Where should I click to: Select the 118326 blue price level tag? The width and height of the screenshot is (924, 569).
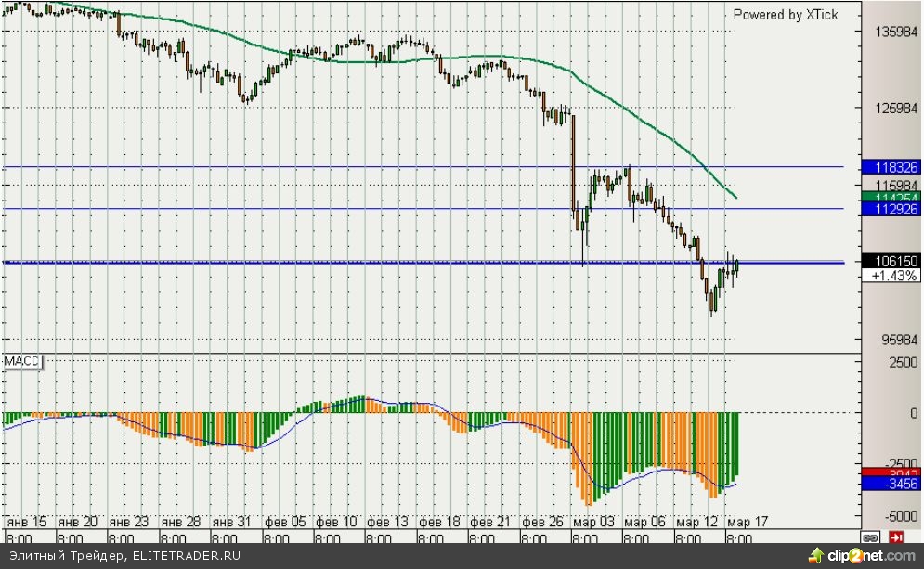pyautogui.click(x=891, y=167)
